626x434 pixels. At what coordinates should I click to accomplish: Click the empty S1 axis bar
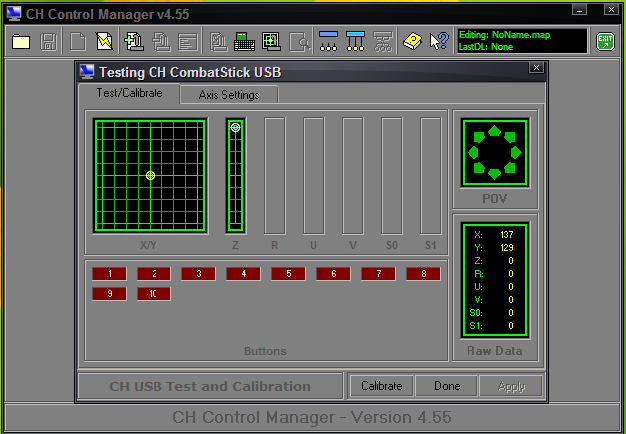click(x=431, y=175)
